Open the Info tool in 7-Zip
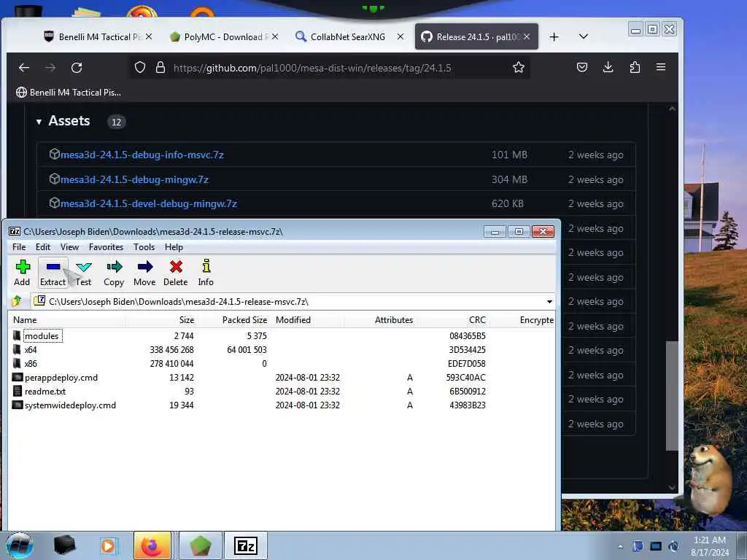Image resolution: width=747 pixels, height=560 pixels. [x=206, y=273]
